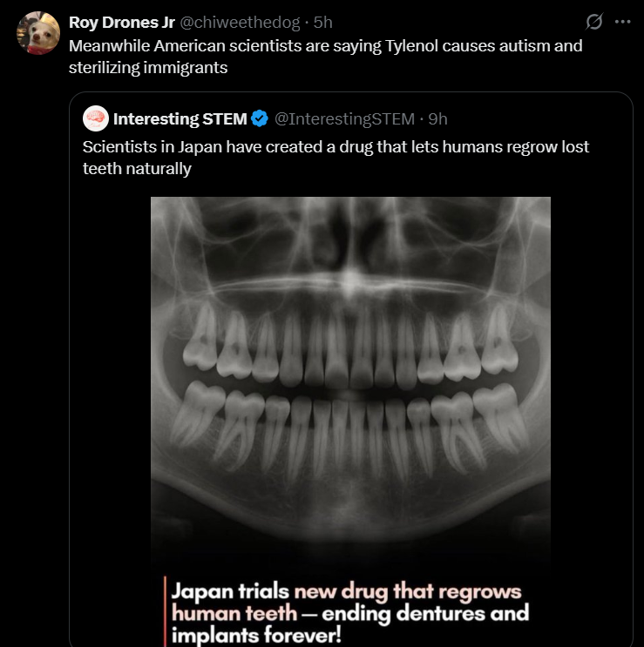Visit the @chiweethedog handle link

(x=240, y=23)
